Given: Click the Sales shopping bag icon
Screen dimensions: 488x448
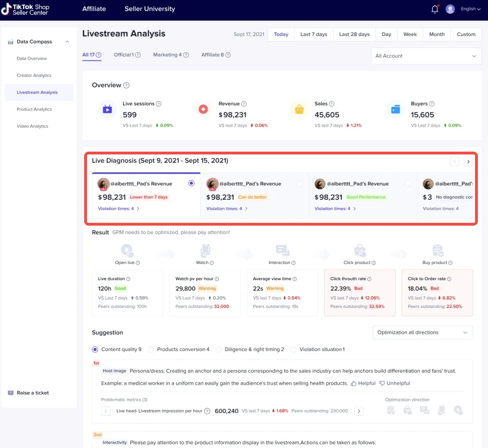Looking at the screenshot, I should pyautogui.click(x=299, y=110).
